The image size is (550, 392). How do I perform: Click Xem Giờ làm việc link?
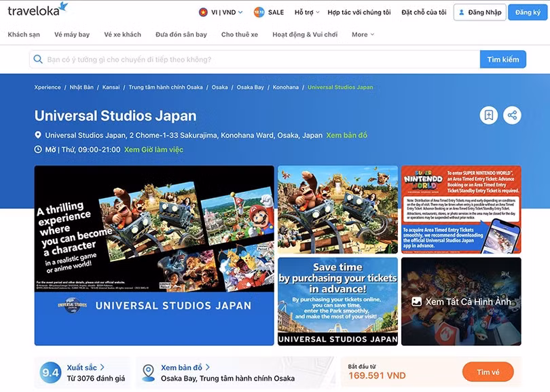153,150
